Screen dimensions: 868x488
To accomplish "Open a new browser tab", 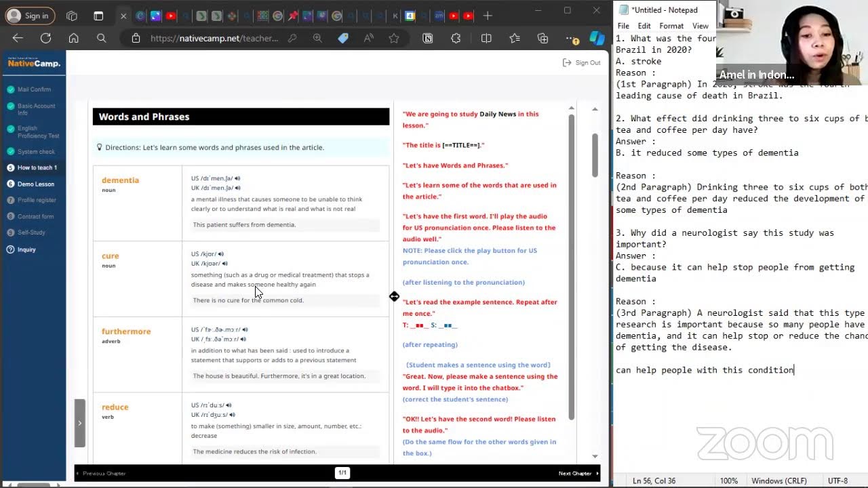I will (487, 16).
